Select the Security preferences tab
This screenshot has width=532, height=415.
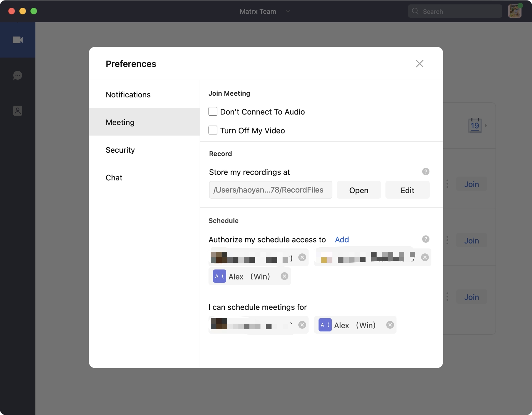120,150
